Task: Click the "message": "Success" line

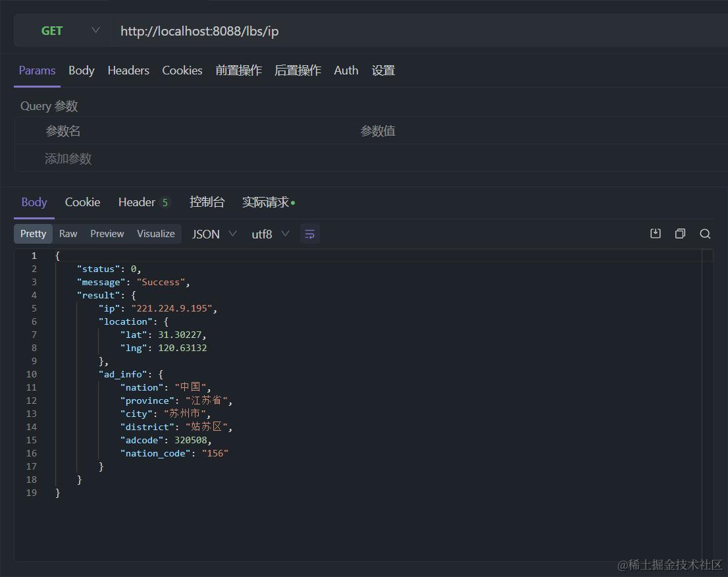Action: (133, 283)
